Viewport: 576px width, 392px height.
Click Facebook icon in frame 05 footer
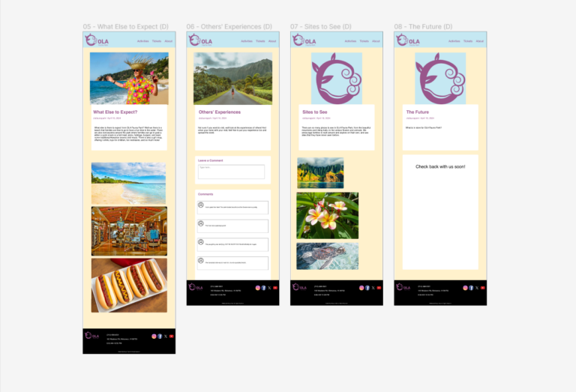coord(160,337)
